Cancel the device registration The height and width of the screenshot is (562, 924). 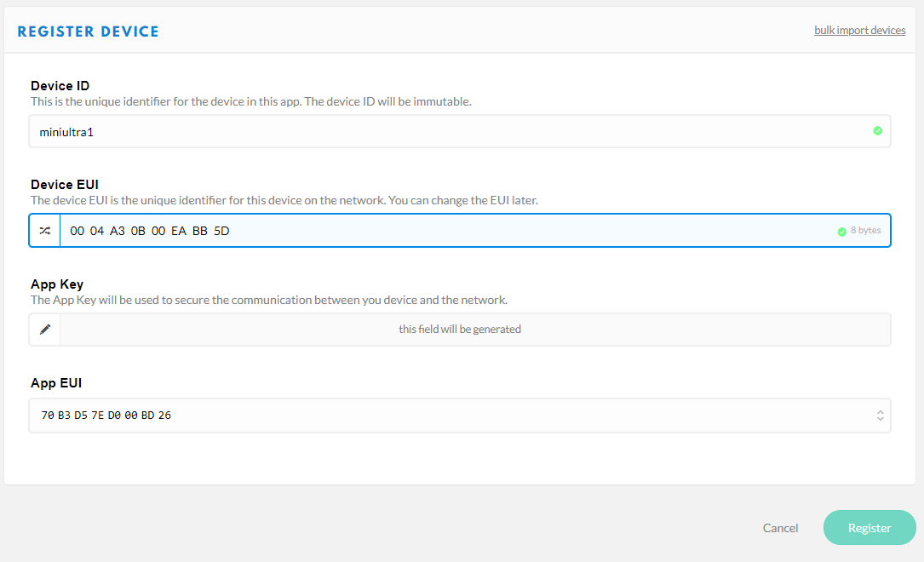click(780, 528)
